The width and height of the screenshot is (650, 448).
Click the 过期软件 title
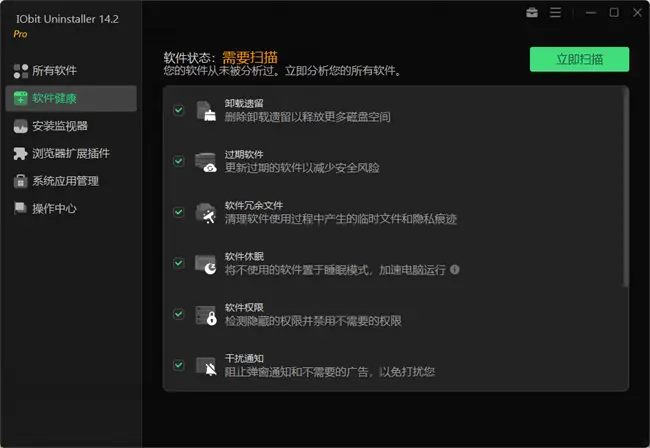pyautogui.click(x=244, y=155)
